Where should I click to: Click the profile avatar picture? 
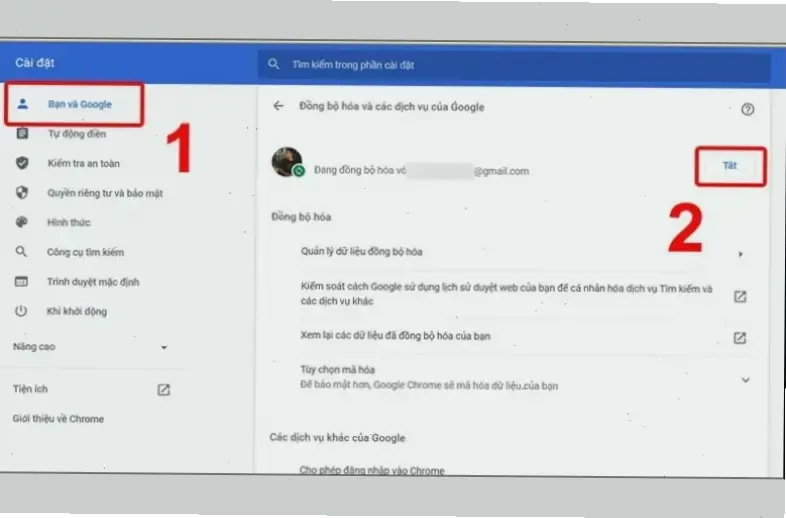click(x=288, y=163)
